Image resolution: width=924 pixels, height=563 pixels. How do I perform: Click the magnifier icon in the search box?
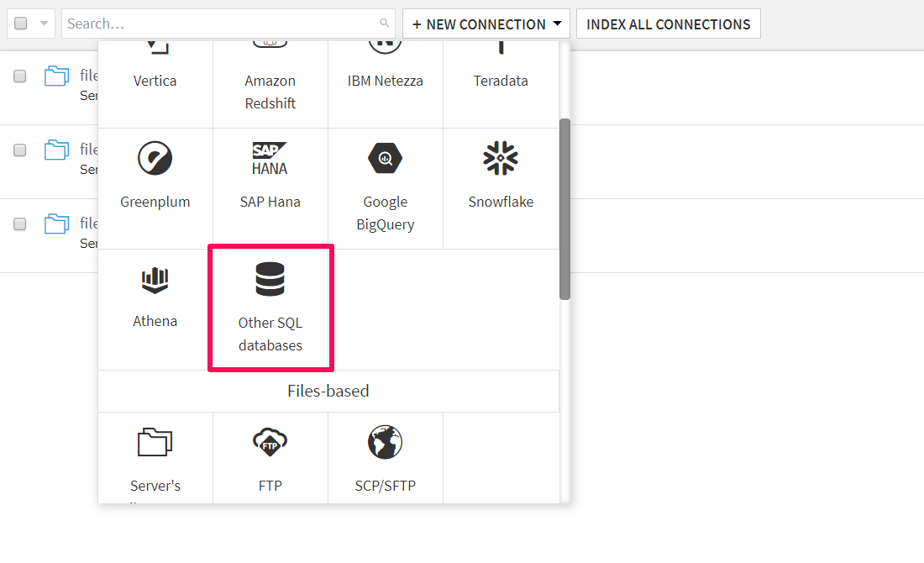[384, 23]
